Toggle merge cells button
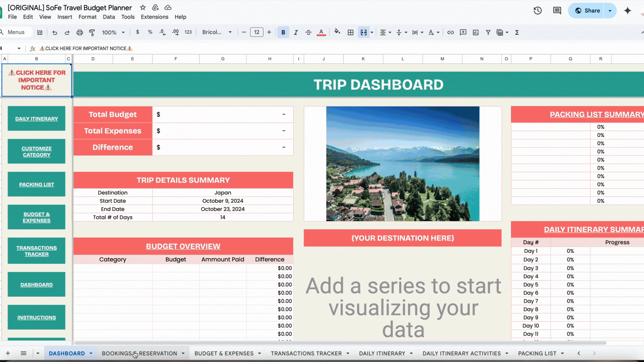Viewport: 644px width, 362px height. point(364,33)
